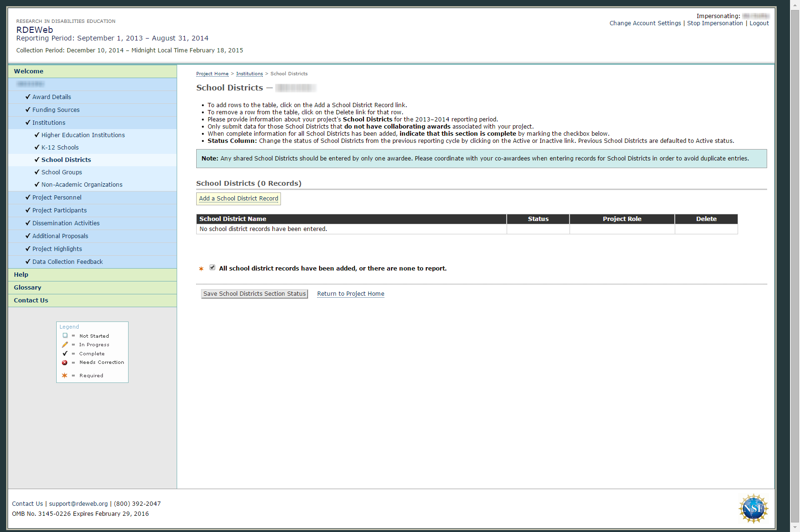The image size is (800, 532).
Task: Click the complete checkmark icon next to Award Details
Action: 28,97
